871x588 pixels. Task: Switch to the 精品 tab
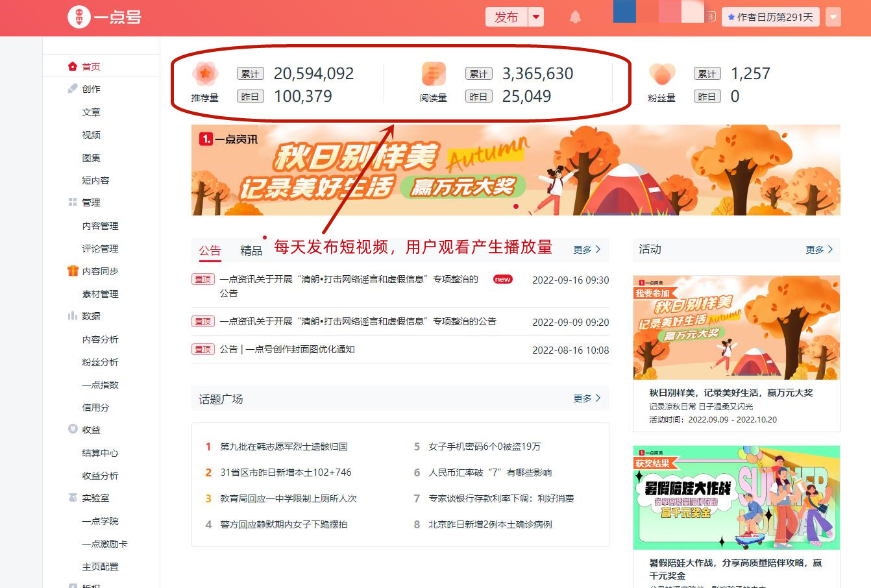pos(251,249)
